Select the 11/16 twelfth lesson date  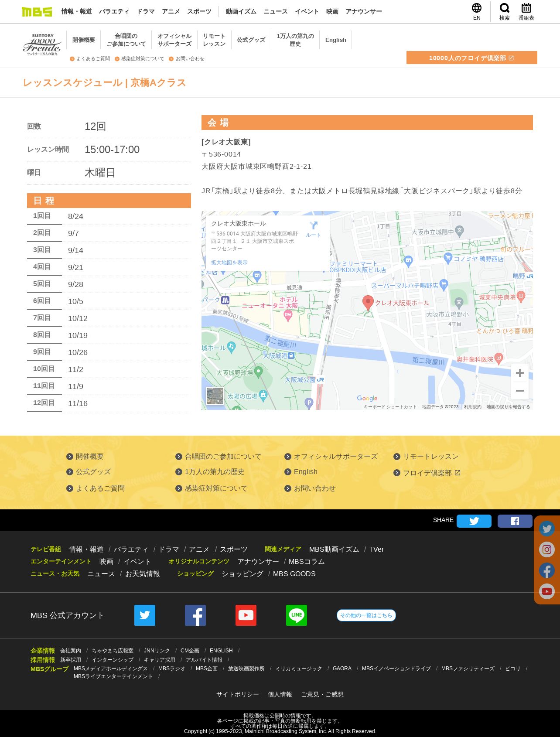(x=78, y=403)
